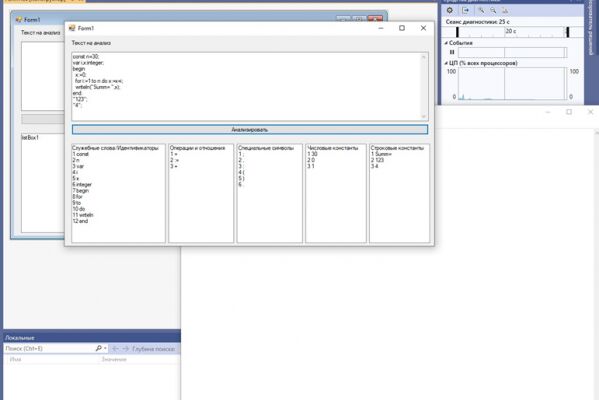599x400 pixels.
Task: Select the Служебные слова/Идентификаторы header row
Action: pyautogui.click(x=118, y=148)
